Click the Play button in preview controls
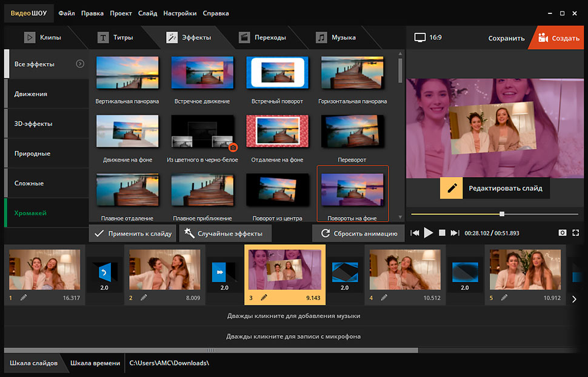This screenshot has width=588, height=377. (x=429, y=233)
